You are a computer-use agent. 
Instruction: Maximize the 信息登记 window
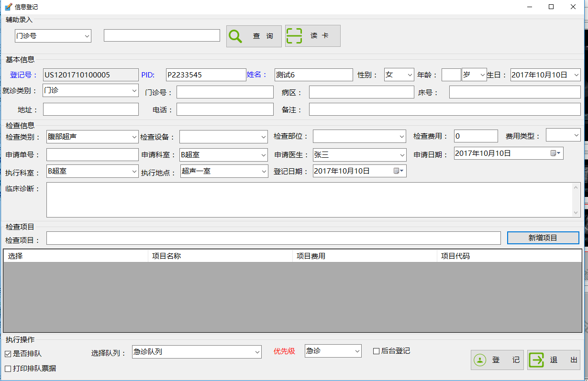(x=551, y=7)
